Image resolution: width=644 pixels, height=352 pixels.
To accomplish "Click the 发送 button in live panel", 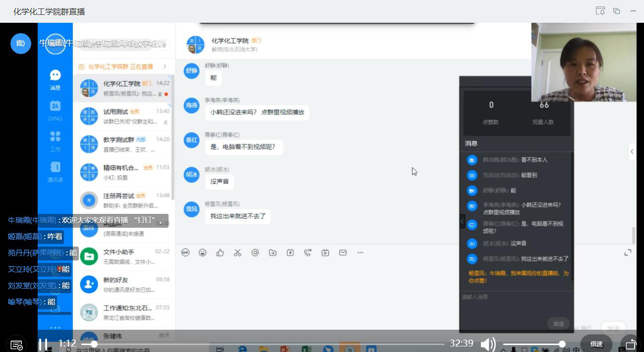I will [559, 323].
